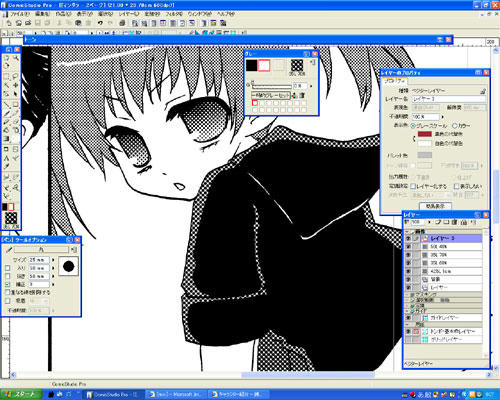
Task: Click the redo arrow in the main toolbar
Action: pos(110,23)
